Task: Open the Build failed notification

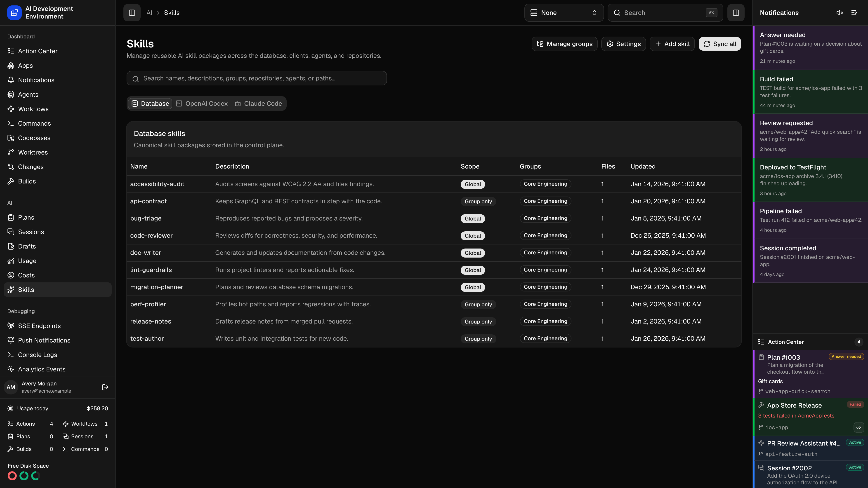Action: [x=810, y=91]
